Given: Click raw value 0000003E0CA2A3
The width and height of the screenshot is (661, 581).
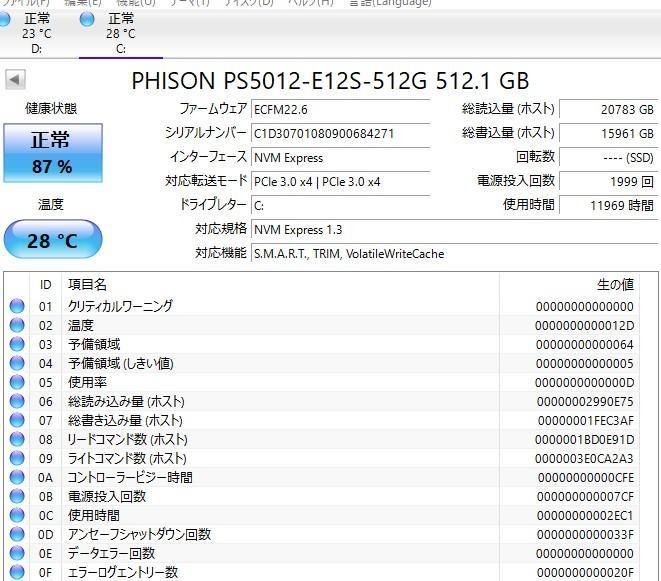Looking at the screenshot, I should 584,458.
